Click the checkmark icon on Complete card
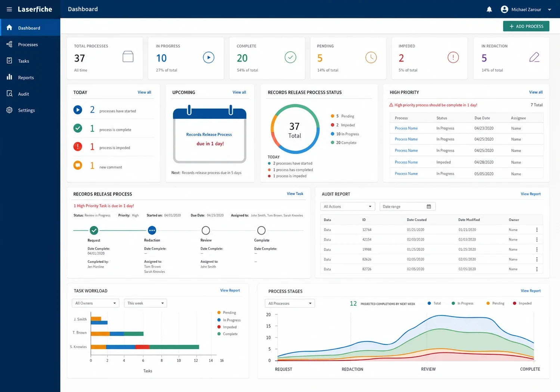 290,57
